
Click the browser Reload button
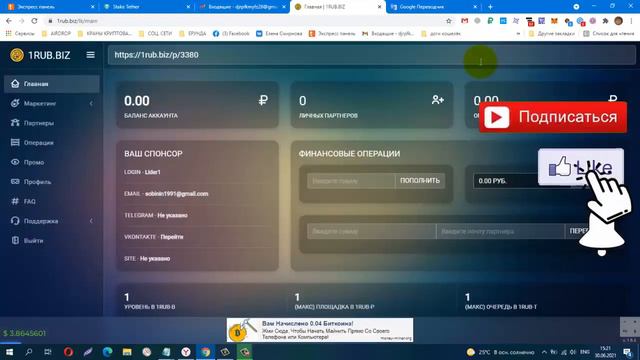[34, 21]
